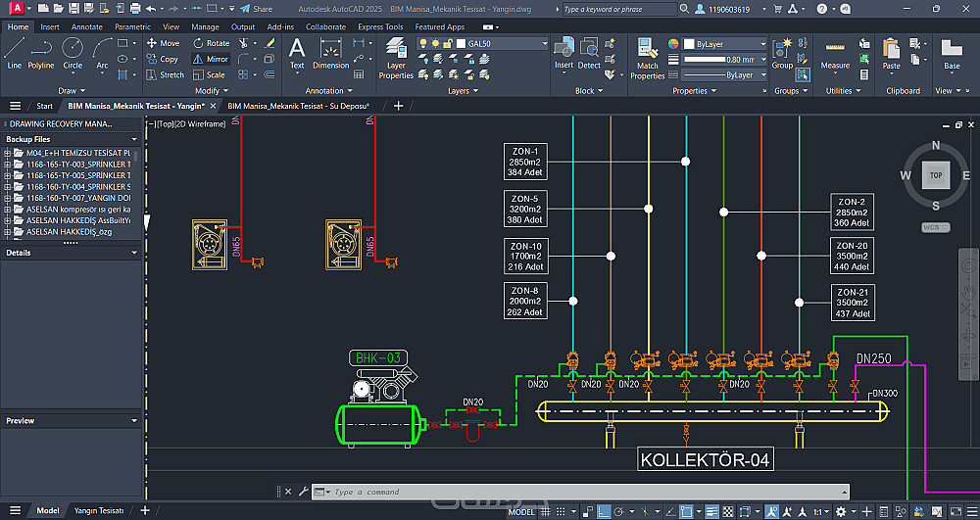Click the Share button in title bar
This screenshot has height=520, width=980.
(256, 9)
